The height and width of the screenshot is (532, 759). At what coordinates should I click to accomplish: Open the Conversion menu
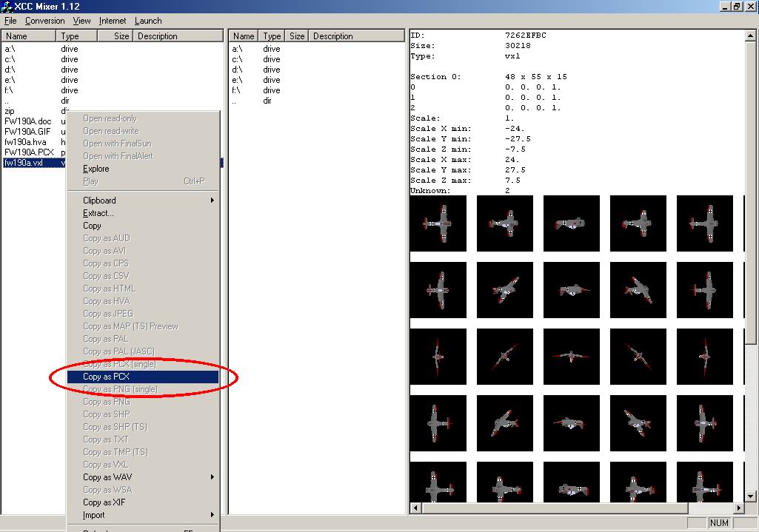(44, 21)
